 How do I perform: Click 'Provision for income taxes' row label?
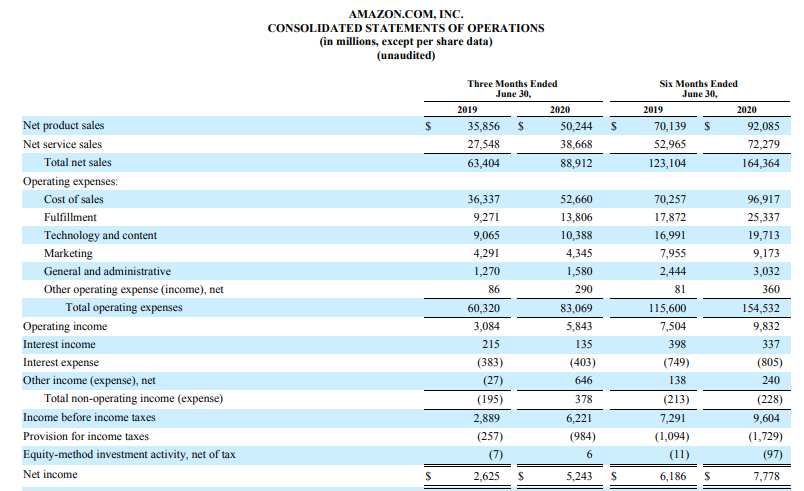86,436
